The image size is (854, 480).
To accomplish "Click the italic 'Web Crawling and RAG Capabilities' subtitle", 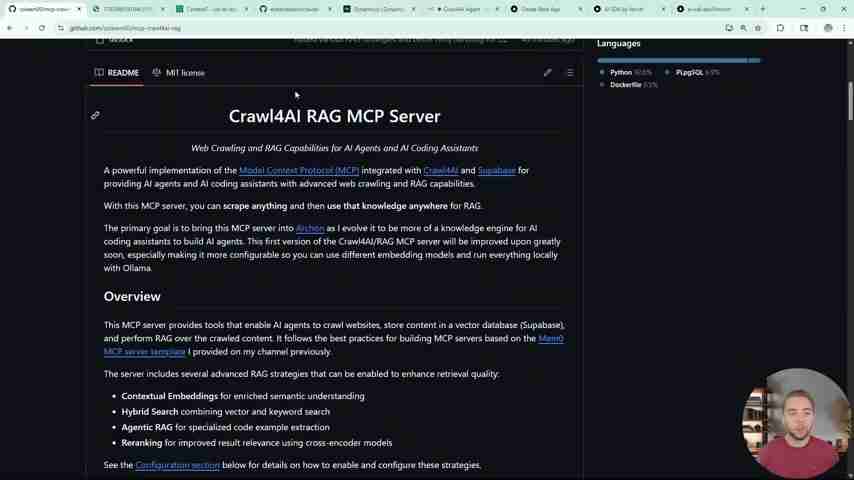I will [x=334, y=148].
